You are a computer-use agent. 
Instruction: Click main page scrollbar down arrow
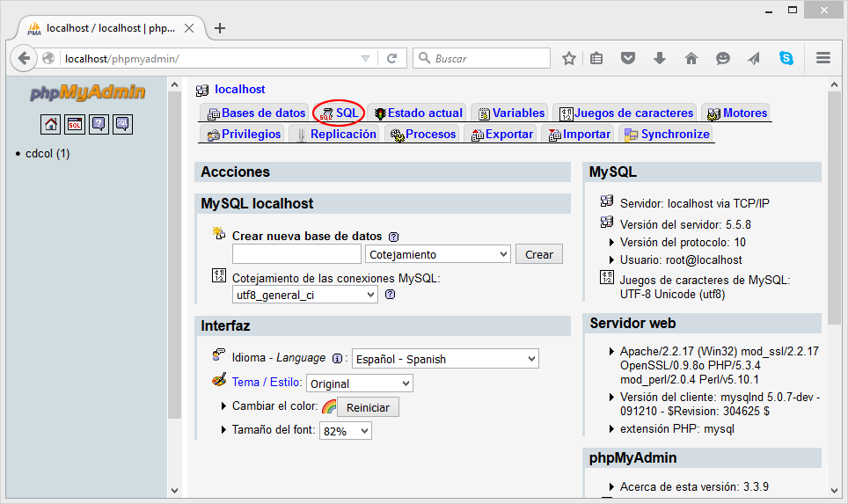click(833, 490)
